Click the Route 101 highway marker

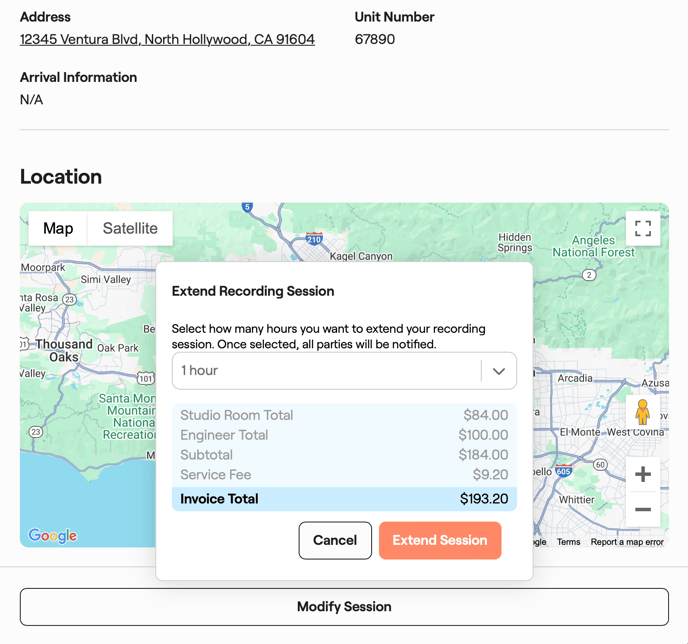click(x=146, y=378)
